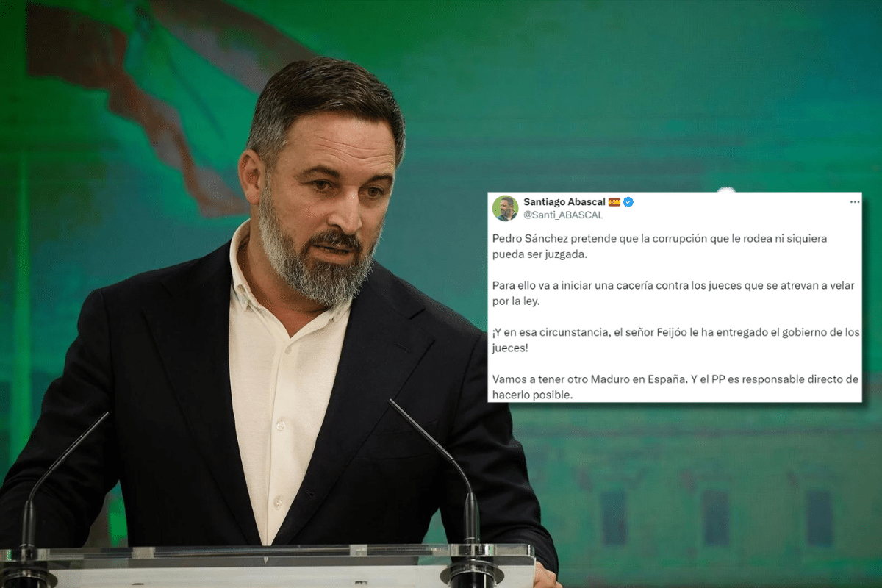The height and width of the screenshot is (588, 882).
Task: Click the Spain flag emoji beside the name
Action: [x=614, y=201]
